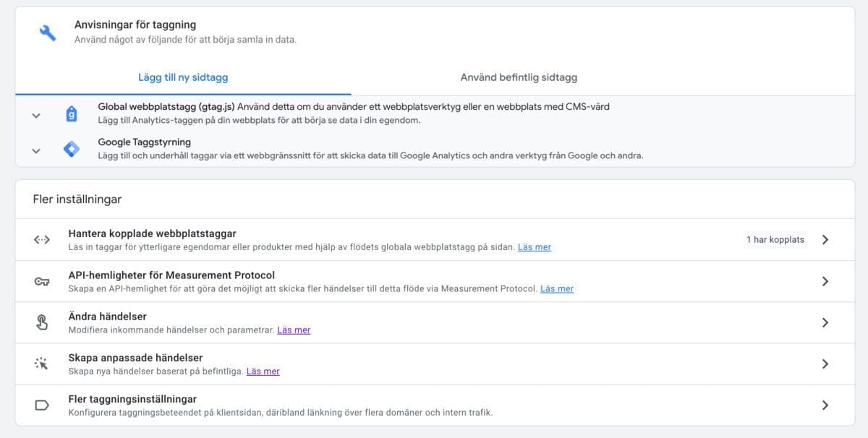The width and height of the screenshot is (868, 438).
Task: Open Fler taggningsinställningar via right chevron
Action: (825, 405)
